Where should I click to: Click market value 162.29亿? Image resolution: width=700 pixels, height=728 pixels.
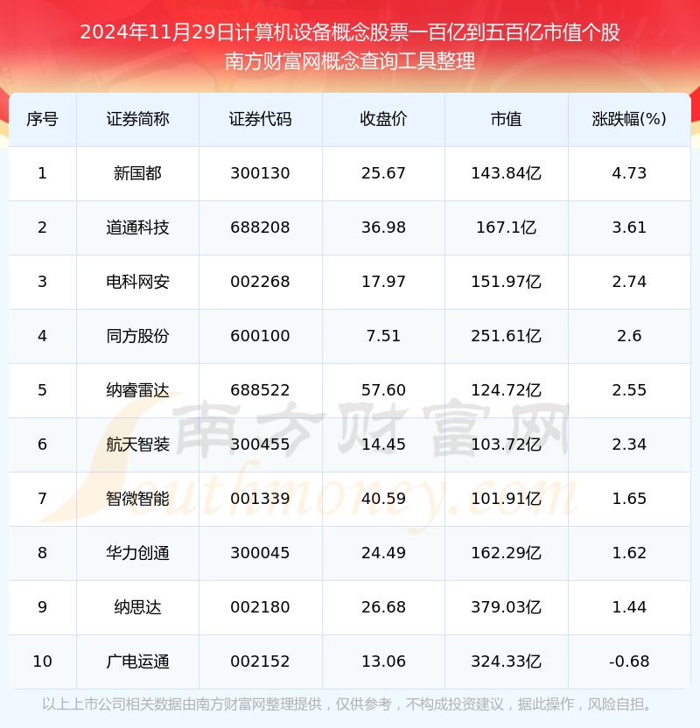pyautogui.click(x=506, y=553)
